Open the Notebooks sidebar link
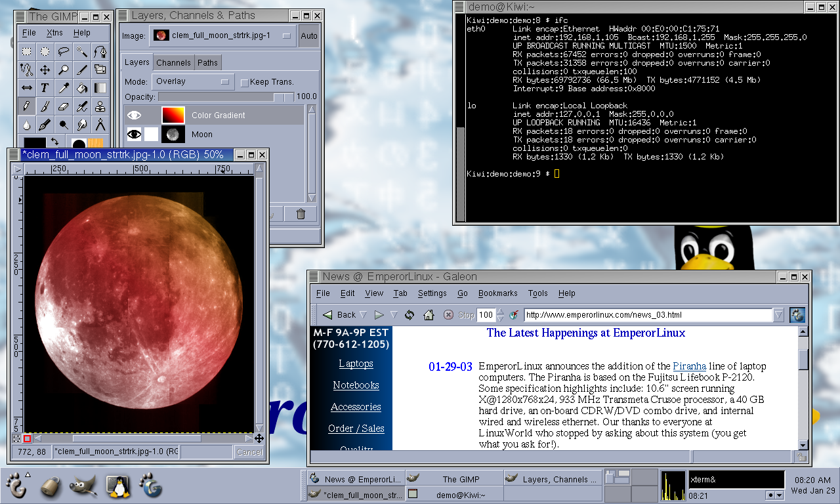The width and height of the screenshot is (840, 504). coord(356,385)
